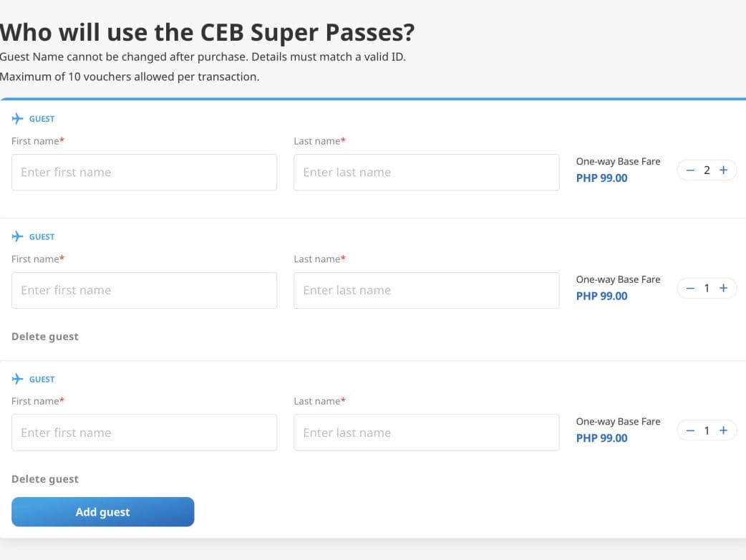The width and height of the screenshot is (746, 560).
Task: Select second guest's last name input
Action: point(426,291)
